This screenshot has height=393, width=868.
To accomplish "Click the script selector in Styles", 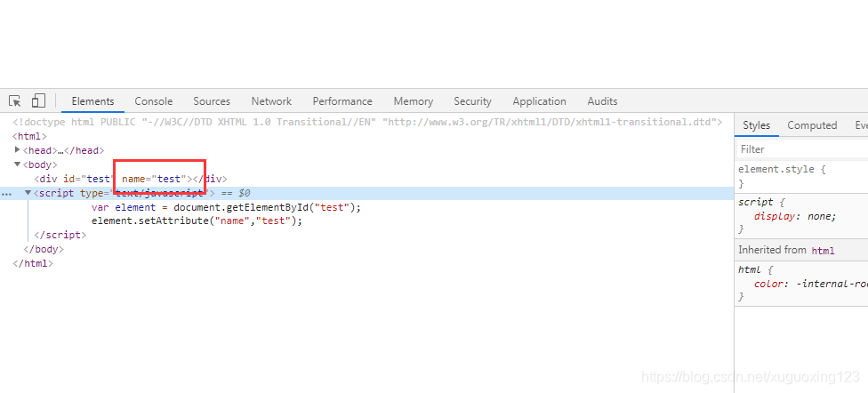I will 756,202.
